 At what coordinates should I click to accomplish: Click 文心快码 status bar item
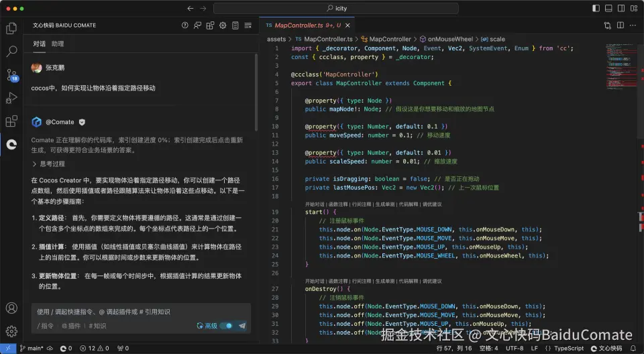coord(606,348)
